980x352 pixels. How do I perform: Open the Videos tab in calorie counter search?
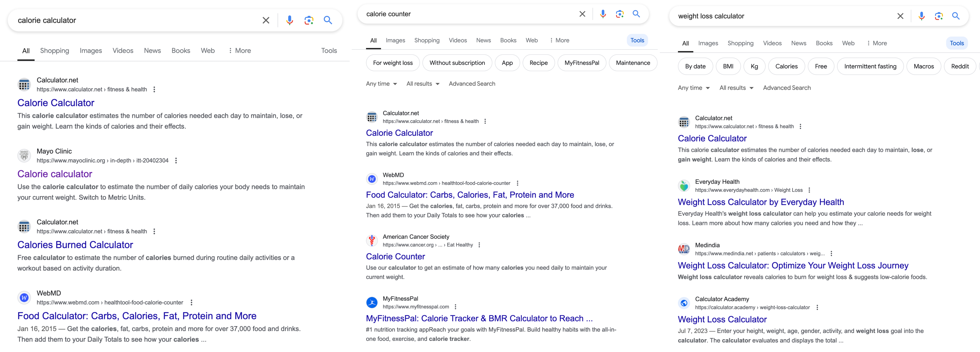[458, 40]
